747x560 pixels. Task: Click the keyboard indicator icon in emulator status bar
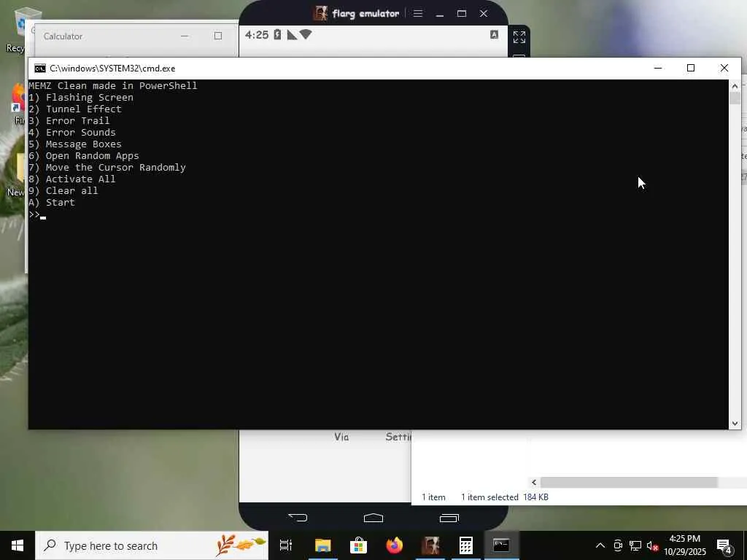(494, 35)
